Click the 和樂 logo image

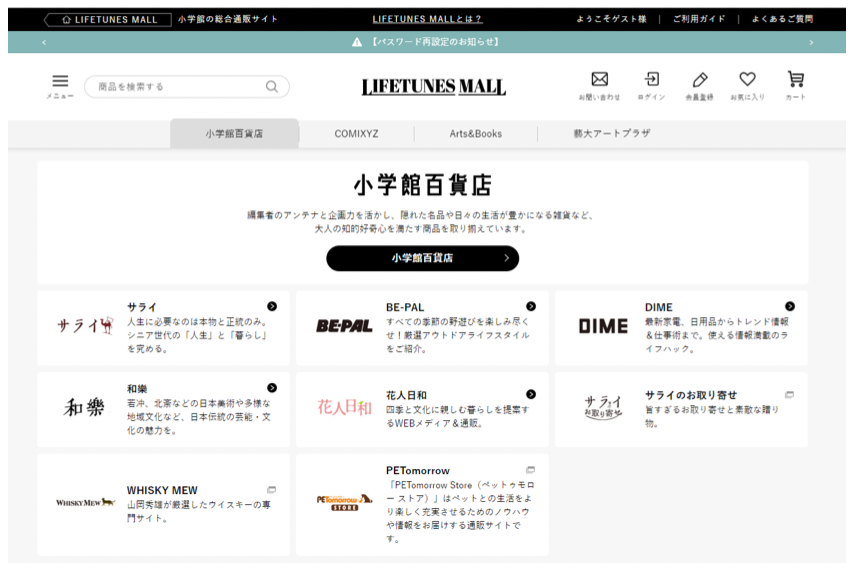coord(84,407)
